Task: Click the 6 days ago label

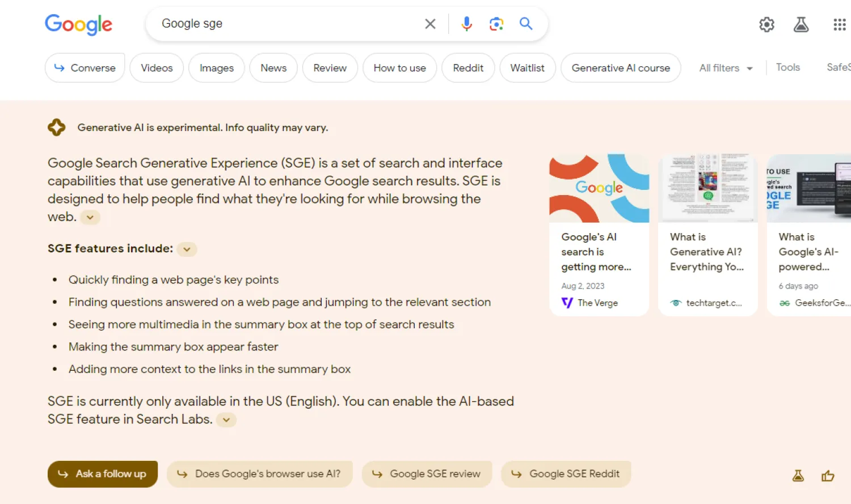Action: [798, 286]
